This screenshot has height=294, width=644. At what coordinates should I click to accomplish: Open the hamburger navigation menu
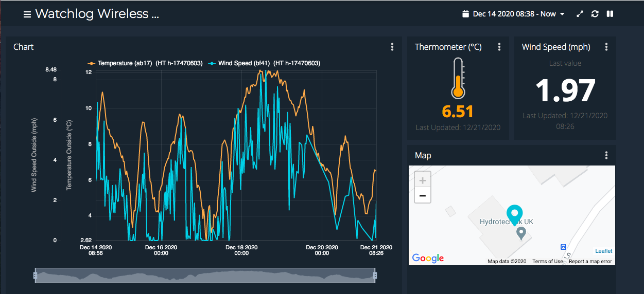[x=27, y=14]
